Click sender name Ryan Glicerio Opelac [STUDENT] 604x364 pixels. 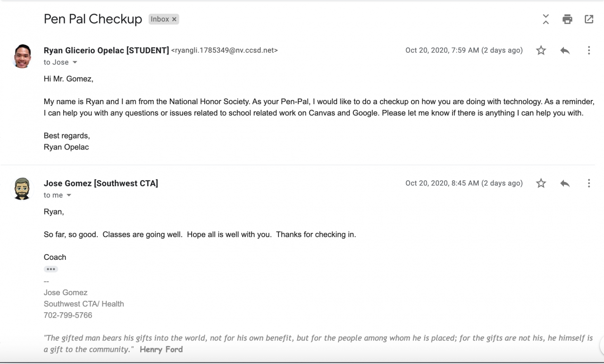(106, 50)
